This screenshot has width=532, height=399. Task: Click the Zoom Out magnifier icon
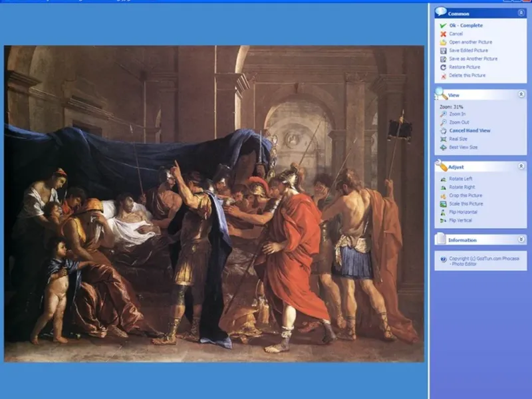pos(443,122)
